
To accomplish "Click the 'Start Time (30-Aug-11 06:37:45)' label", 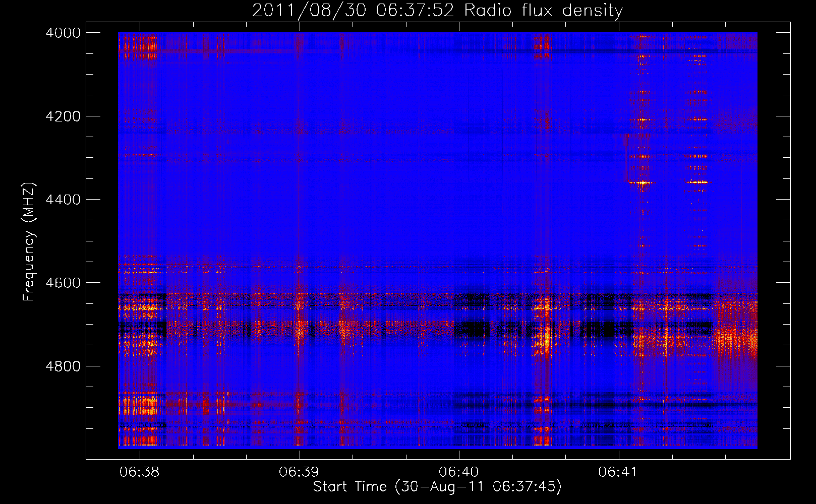I will tap(437, 487).
